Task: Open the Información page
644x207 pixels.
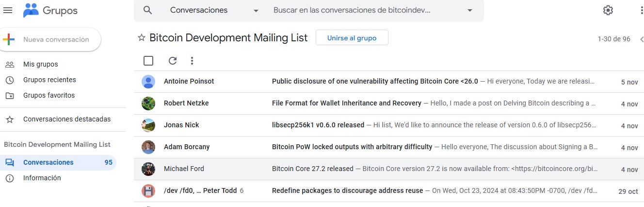Action: point(42,178)
